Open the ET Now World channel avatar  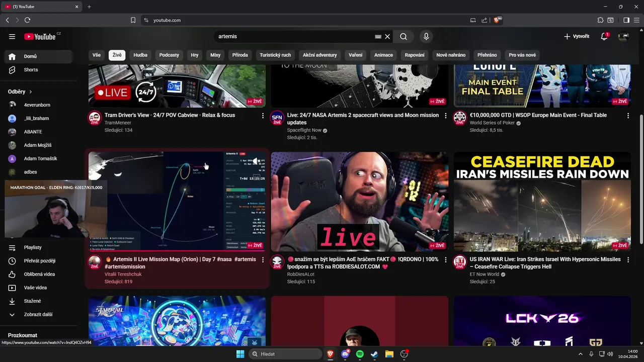(x=460, y=262)
